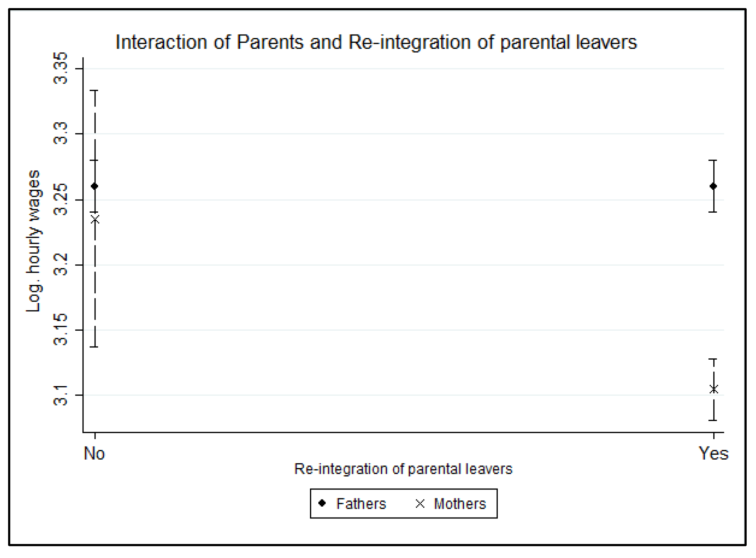The width and height of the screenshot is (756, 558).
Task: Click the 'Log. hourly wages' axis label
Action: point(33,241)
